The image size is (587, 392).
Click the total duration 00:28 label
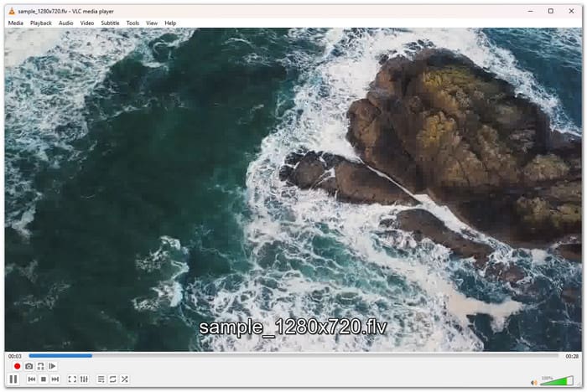[x=572, y=356]
